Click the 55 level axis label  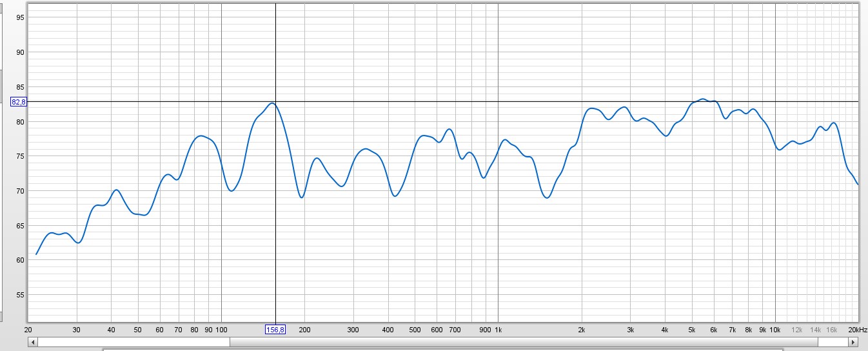(20, 295)
